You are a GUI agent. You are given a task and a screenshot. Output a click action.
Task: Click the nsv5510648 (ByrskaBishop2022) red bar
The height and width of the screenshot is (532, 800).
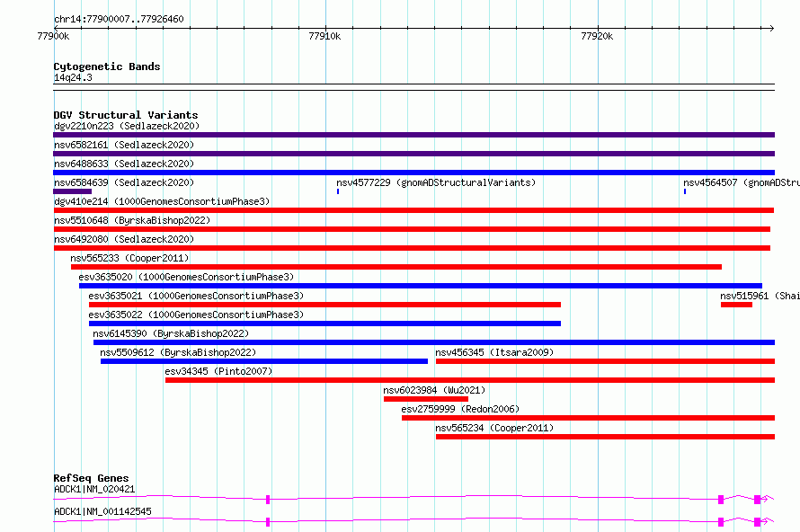(x=413, y=229)
